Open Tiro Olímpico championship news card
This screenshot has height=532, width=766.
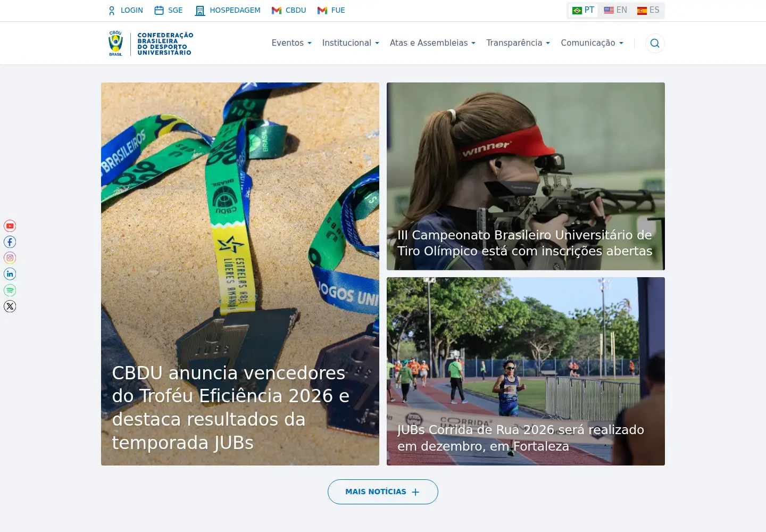pos(526,176)
